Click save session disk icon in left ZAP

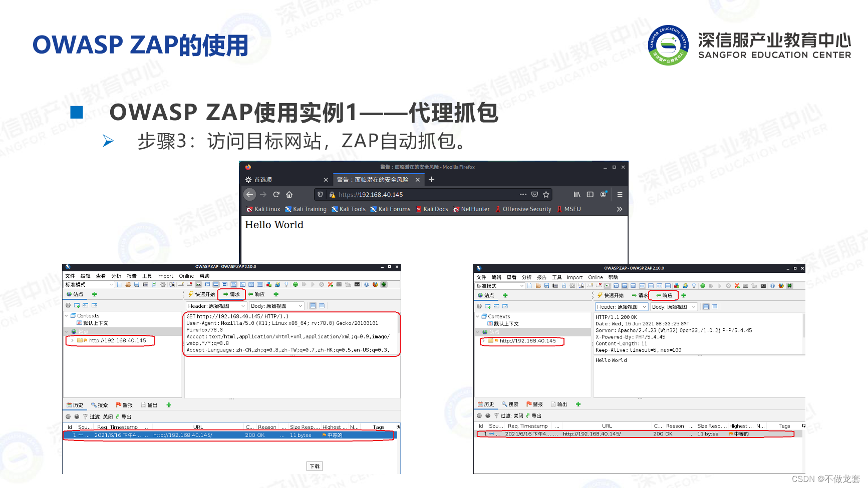click(136, 284)
